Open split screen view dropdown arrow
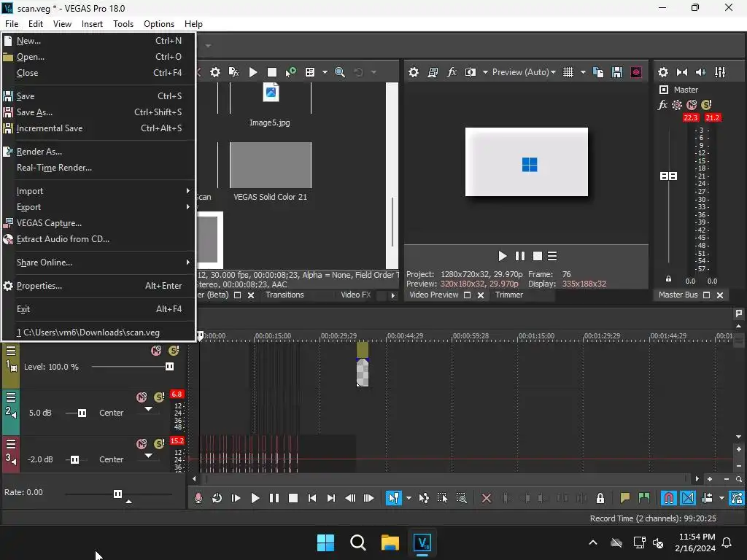This screenshot has width=747, height=560. 485,72
